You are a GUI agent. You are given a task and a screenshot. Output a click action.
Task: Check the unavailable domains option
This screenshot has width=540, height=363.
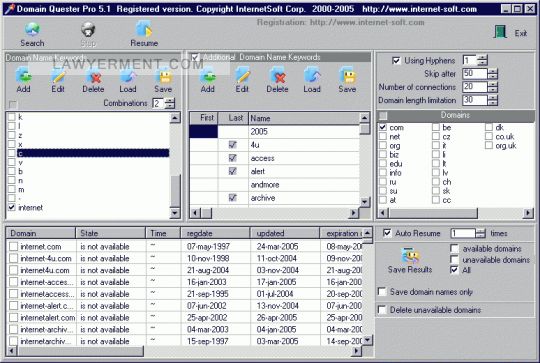coord(454,259)
